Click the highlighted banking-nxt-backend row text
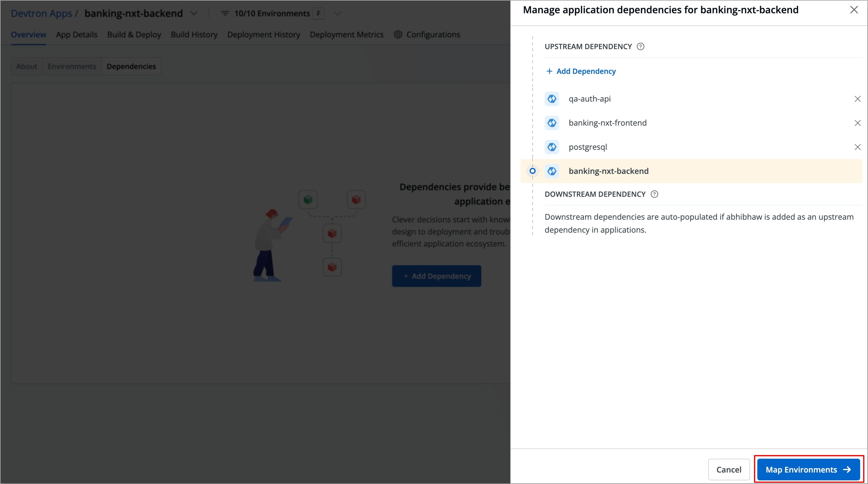868x484 pixels. [609, 171]
